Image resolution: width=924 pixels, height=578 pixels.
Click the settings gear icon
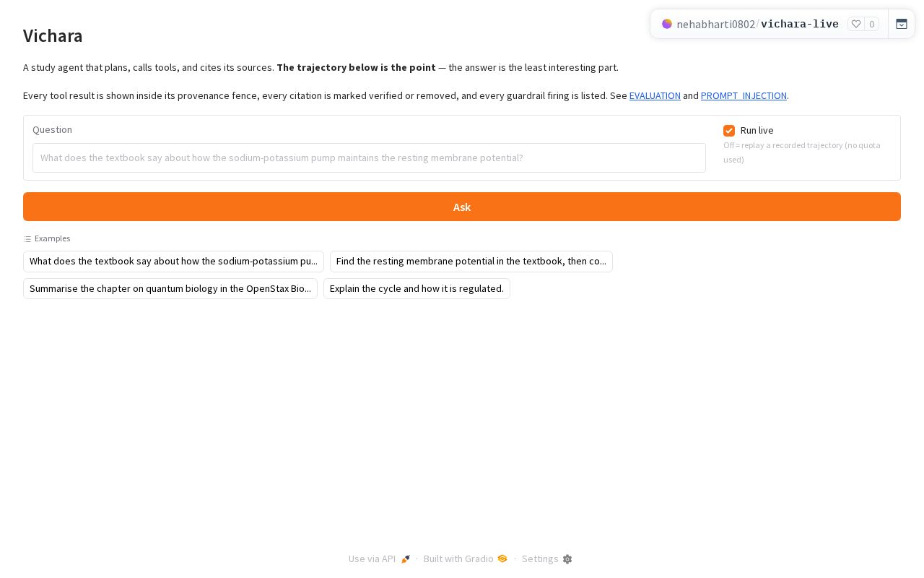tap(567, 559)
